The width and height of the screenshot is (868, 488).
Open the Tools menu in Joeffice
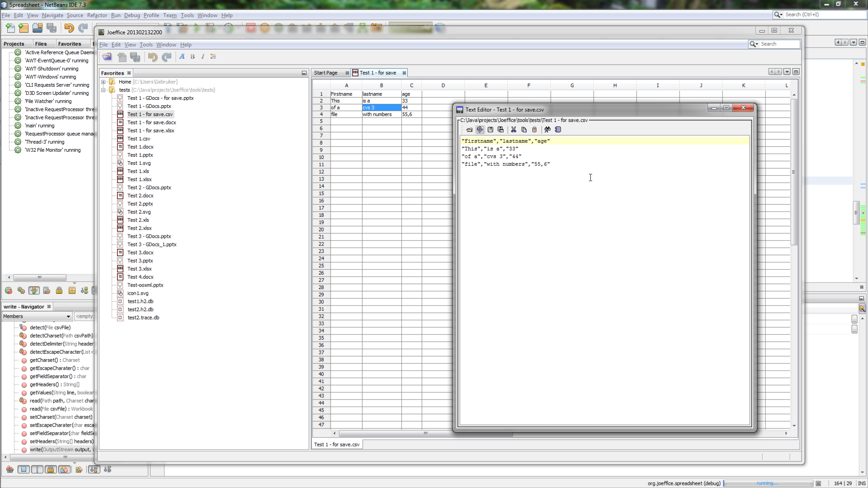coord(146,44)
